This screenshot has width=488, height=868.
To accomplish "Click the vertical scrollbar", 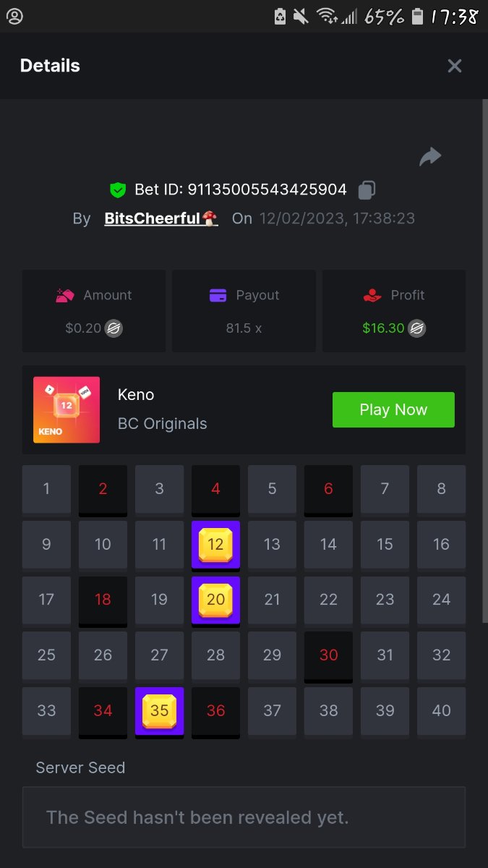I will [484, 360].
